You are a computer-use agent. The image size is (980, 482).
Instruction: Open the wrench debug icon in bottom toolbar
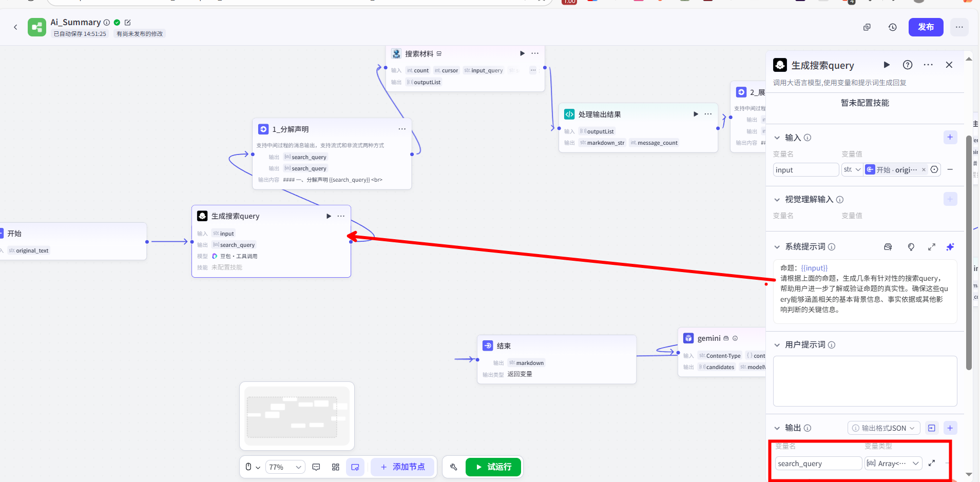[x=453, y=467]
